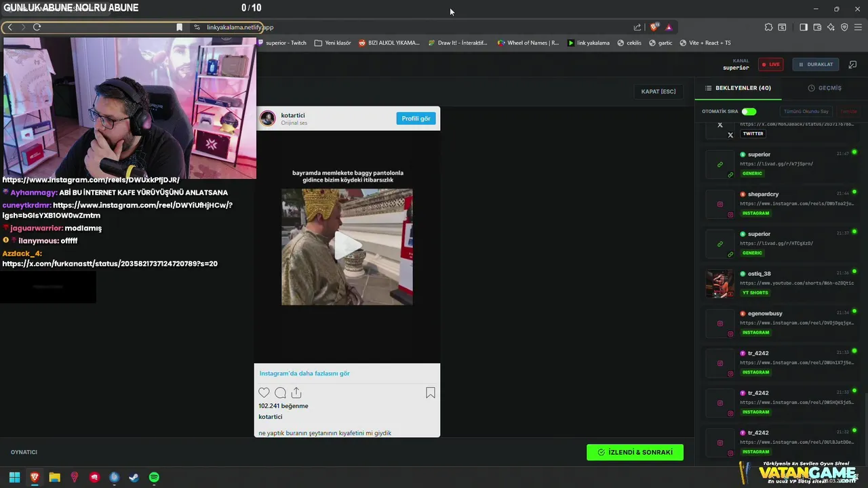Open the Brave VPN shield icon
The width and height of the screenshot is (868, 488).
(844, 27)
